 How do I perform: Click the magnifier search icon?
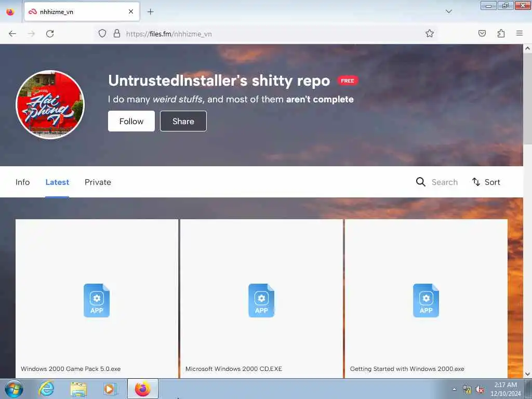[x=421, y=182]
